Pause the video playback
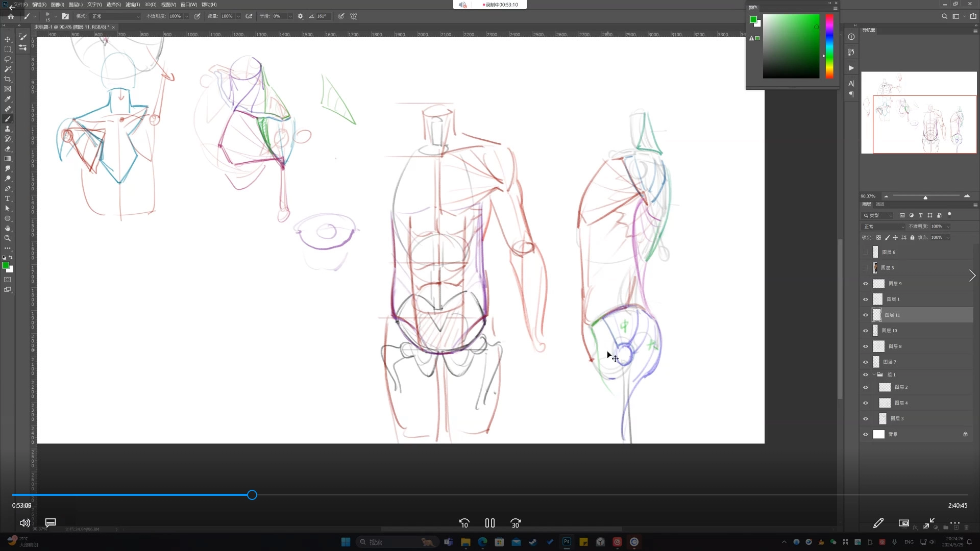 click(489, 523)
